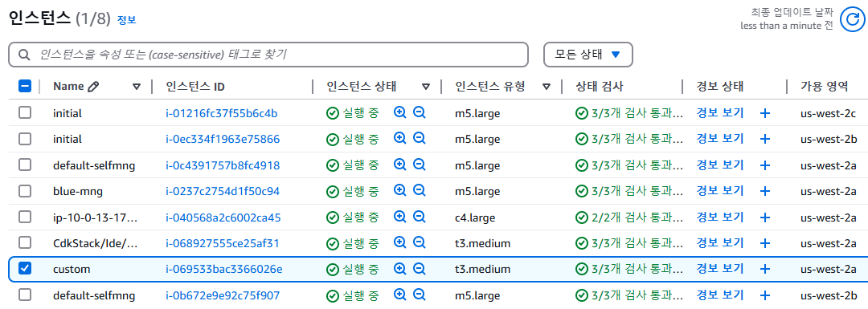Viewport: 868px width, 309px height.
Task: Zoom in filter icon for i-0ec334f1963e75866 state
Action: [x=399, y=139]
